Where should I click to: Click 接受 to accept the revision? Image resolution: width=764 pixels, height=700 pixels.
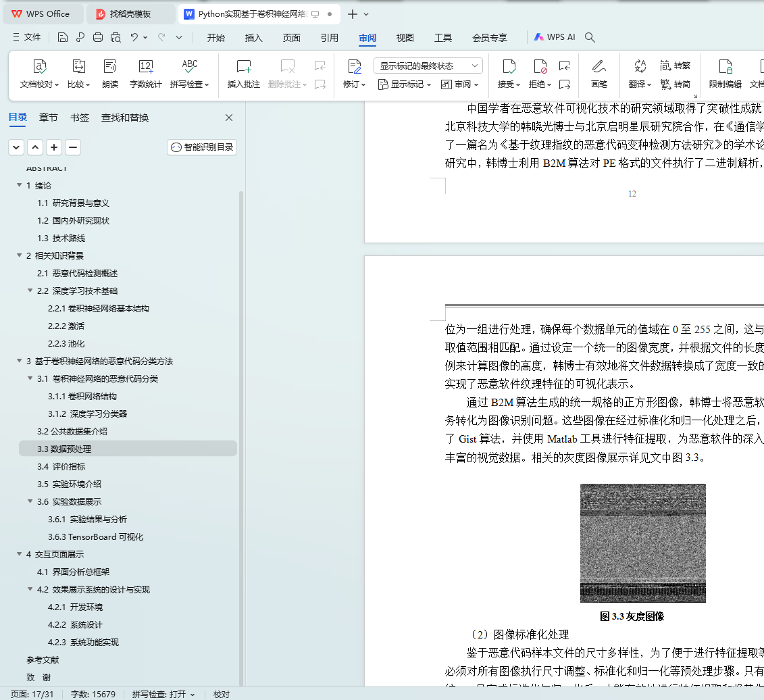[x=509, y=74]
